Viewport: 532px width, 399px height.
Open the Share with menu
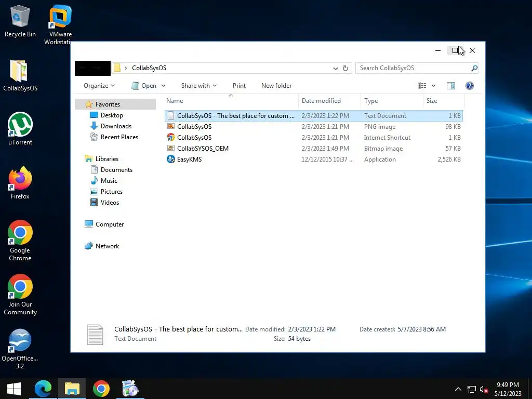point(199,86)
